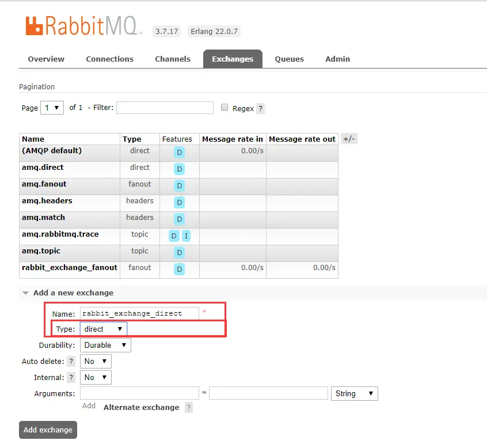Screen dimensions: 487x448
Task: Open the amq.fanout exchange
Action: click(x=44, y=184)
